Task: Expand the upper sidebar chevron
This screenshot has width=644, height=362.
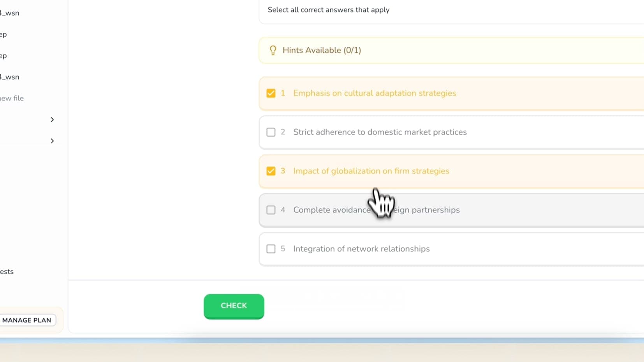Action: click(52, 119)
